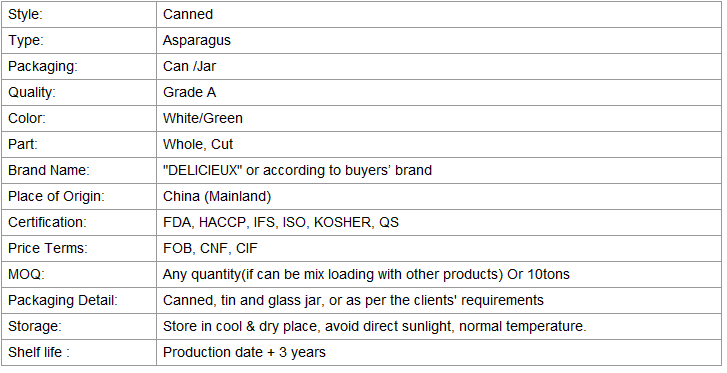Select the tin and glass jar description
Viewport: 727px width, 373px height.
coord(353,300)
